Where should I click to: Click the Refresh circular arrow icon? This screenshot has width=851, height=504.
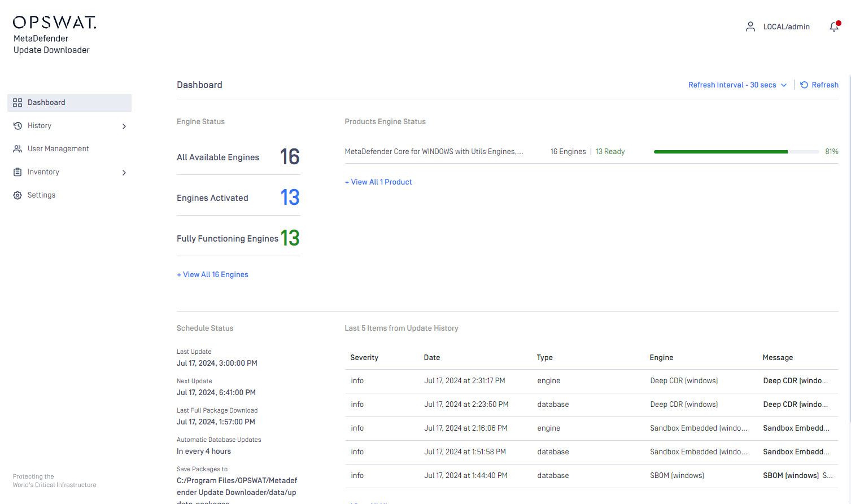point(804,85)
